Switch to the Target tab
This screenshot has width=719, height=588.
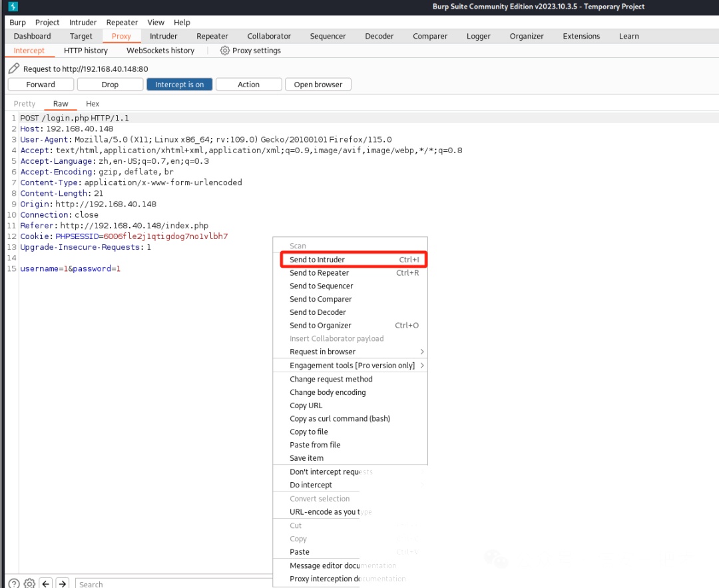coord(81,36)
